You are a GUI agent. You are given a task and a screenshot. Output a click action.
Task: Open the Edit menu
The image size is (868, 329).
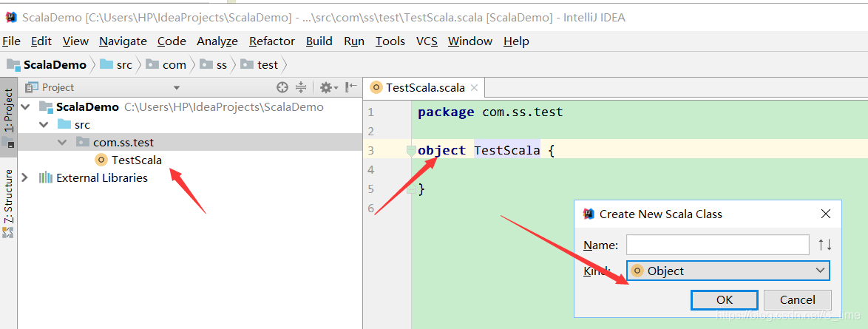click(x=41, y=41)
